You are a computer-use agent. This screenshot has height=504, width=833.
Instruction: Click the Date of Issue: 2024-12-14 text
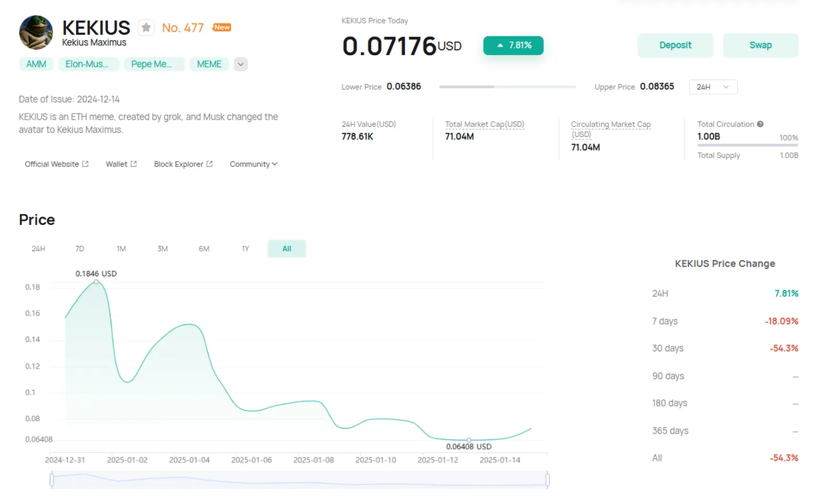69,99
